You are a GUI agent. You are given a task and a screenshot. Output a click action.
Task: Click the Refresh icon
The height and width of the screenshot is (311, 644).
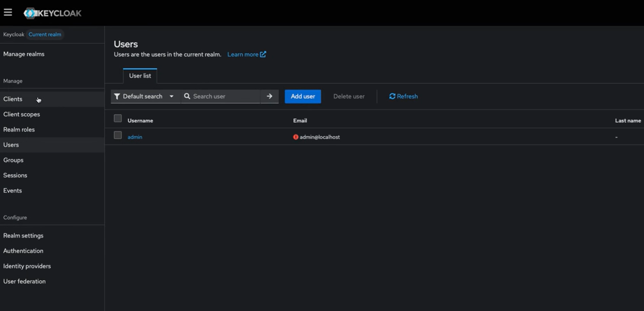(392, 97)
